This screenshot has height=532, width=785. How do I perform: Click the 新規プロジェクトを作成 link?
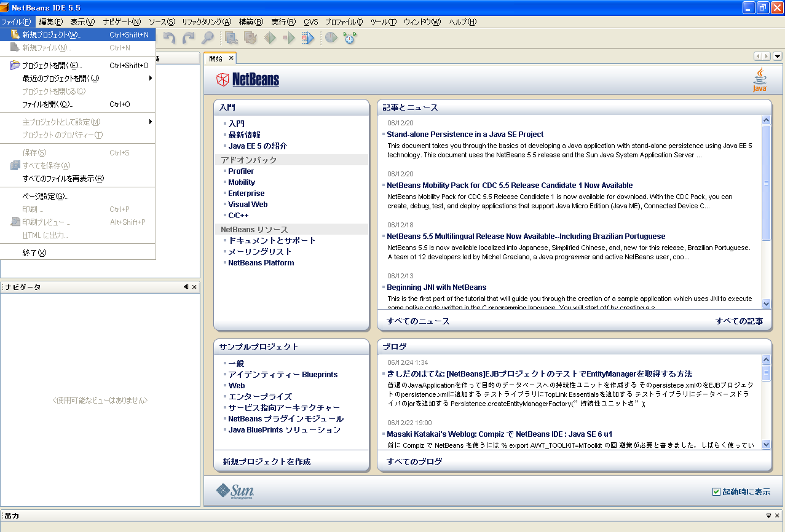[x=267, y=461]
